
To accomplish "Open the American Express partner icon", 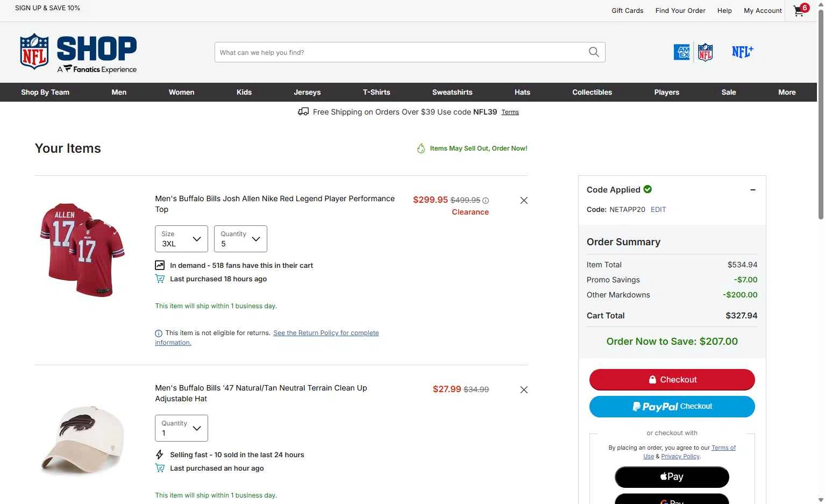I will point(681,52).
